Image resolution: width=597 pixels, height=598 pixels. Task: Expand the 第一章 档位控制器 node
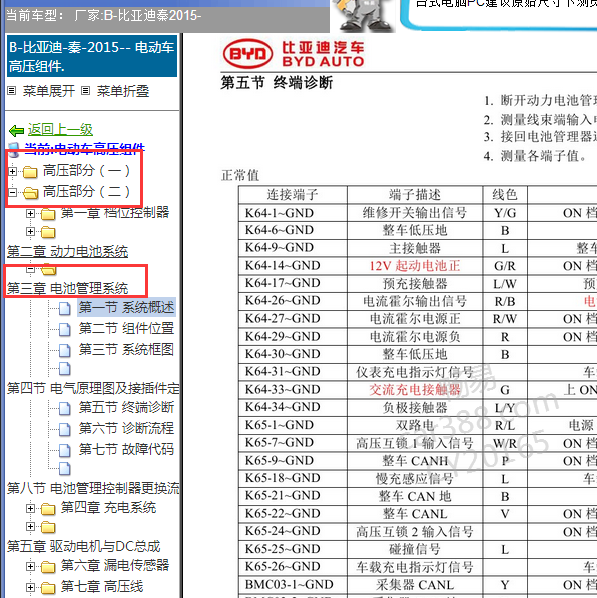pyautogui.click(x=30, y=213)
